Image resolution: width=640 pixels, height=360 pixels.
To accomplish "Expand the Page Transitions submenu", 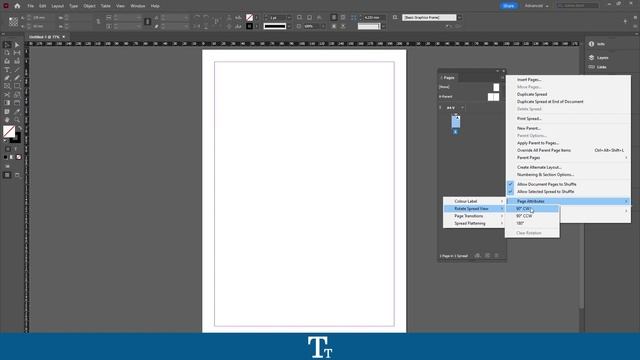I will coord(474,216).
